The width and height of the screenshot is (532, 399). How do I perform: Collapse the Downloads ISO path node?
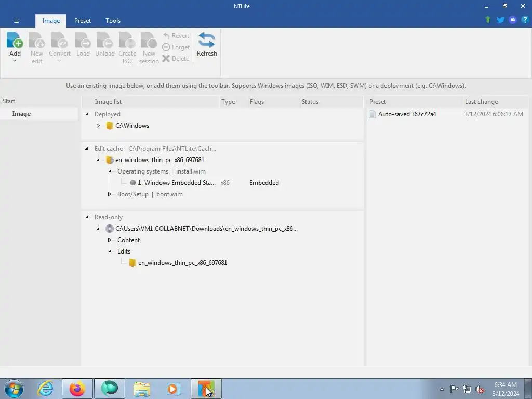point(98,229)
